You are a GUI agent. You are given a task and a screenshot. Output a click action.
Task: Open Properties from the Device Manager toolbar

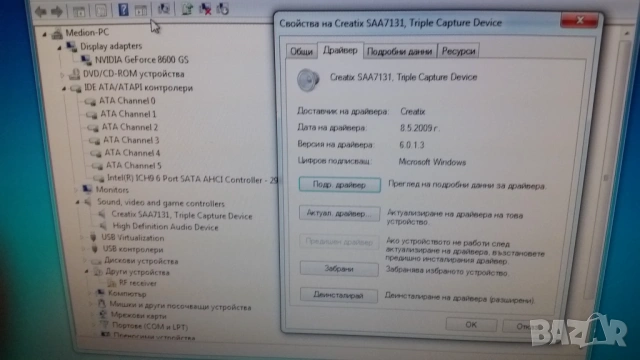tap(100, 10)
